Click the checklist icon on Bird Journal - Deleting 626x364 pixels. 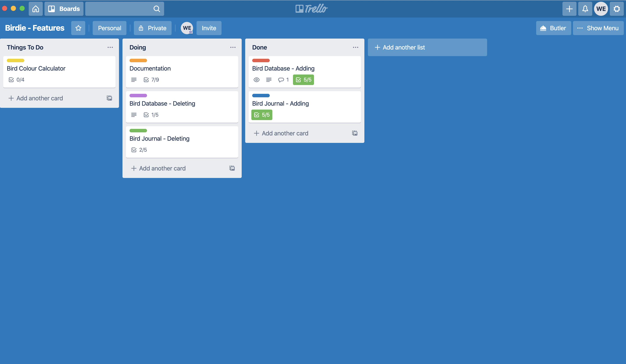click(134, 149)
